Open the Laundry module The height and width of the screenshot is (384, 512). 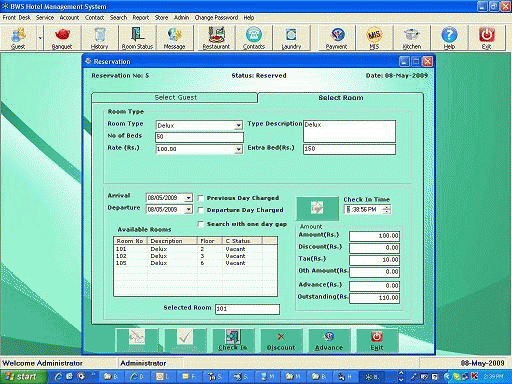(291, 38)
